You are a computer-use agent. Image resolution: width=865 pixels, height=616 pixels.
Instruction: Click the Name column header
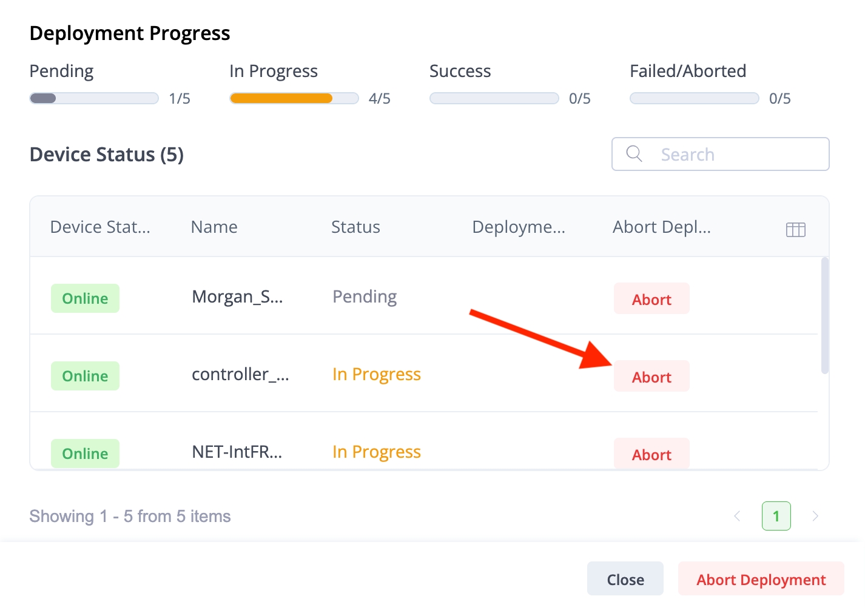[x=214, y=227]
